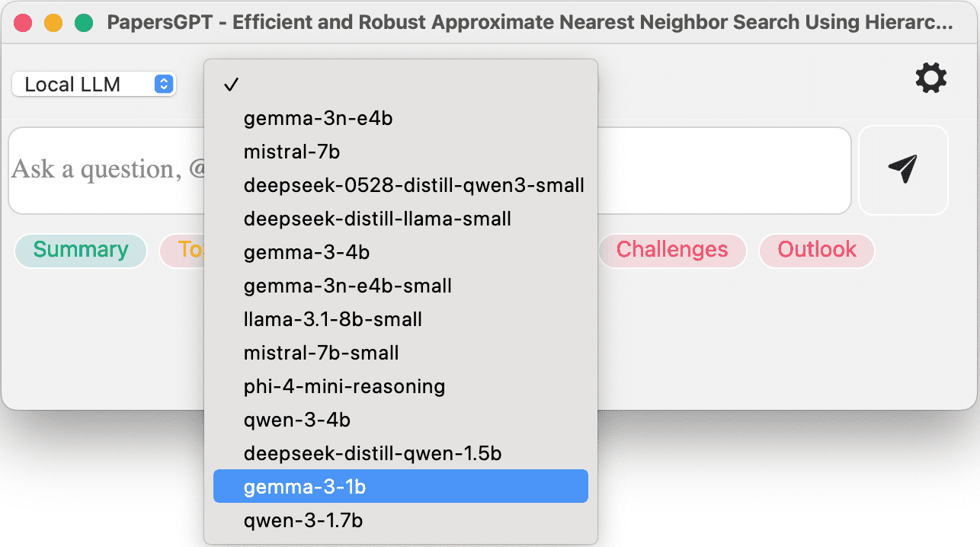Click the send paper-plane icon
The height and width of the screenshot is (547, 980).
coord(903,170)
